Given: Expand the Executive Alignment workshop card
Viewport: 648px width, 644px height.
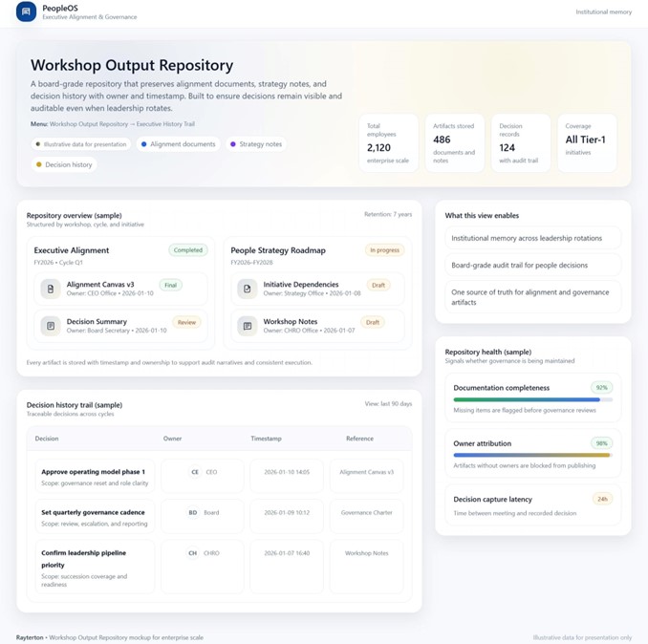Looking at the screenshot, I should (72, 250).
